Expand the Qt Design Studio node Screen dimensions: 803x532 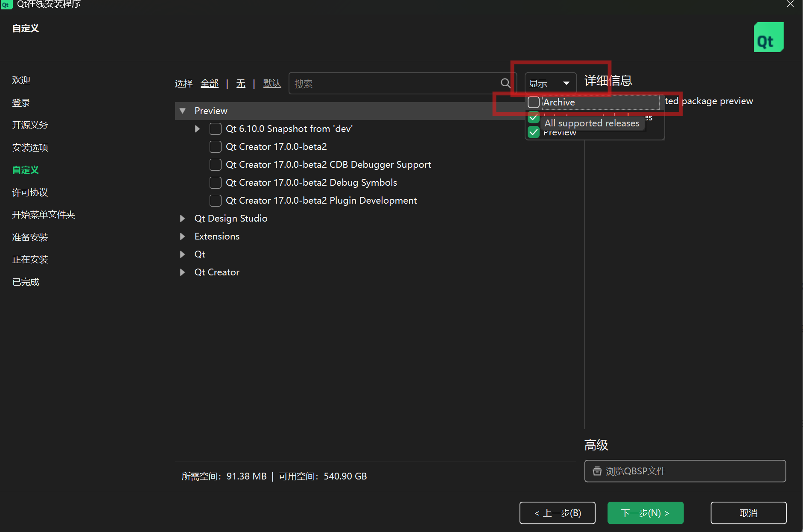tap(183, 218)
